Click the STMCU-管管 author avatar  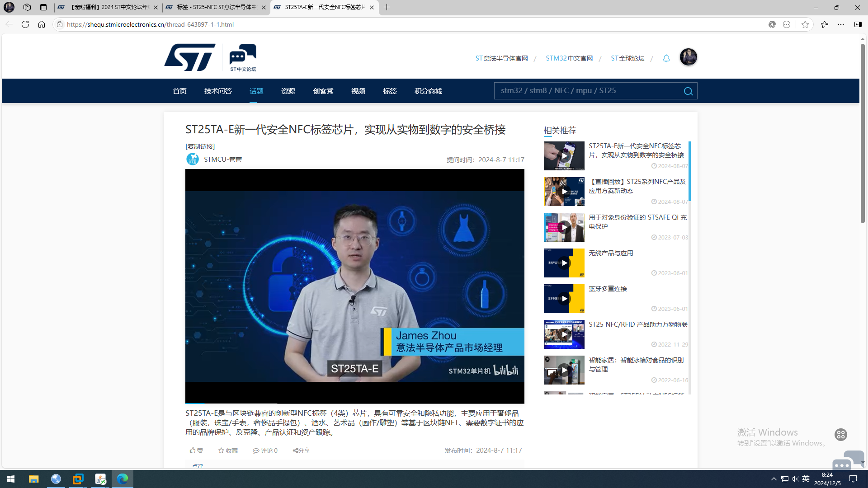click(193, 159)
